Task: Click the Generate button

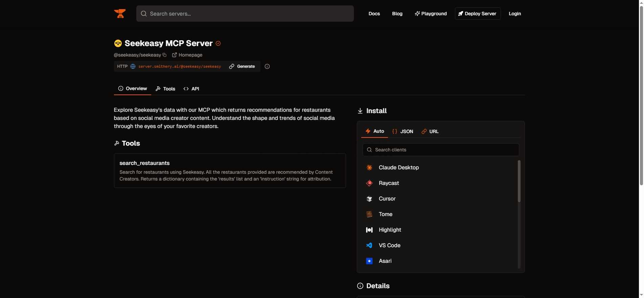Action: tap(242, 66)
